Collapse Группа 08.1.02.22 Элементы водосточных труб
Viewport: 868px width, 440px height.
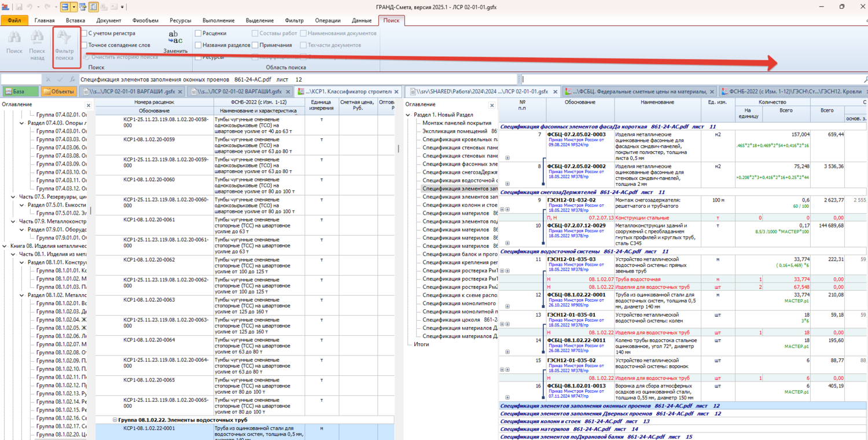(115, 420)
